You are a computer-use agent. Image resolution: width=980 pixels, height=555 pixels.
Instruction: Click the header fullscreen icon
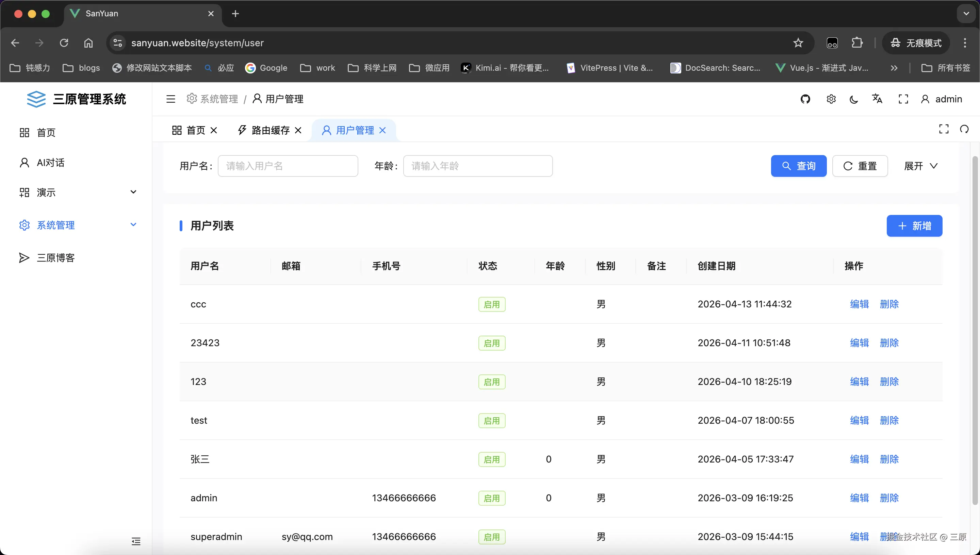click(903, 99)
